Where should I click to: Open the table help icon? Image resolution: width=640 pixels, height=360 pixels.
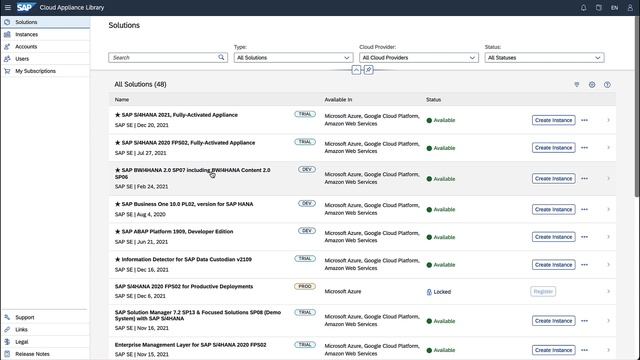coord(607,84)
